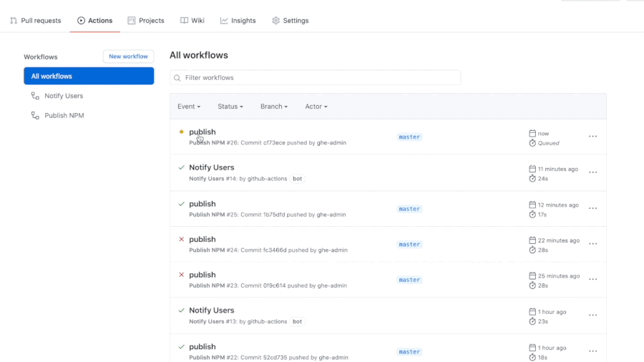
Task: Click the bot badge on Notify Users #14
Action: [298, 179]
